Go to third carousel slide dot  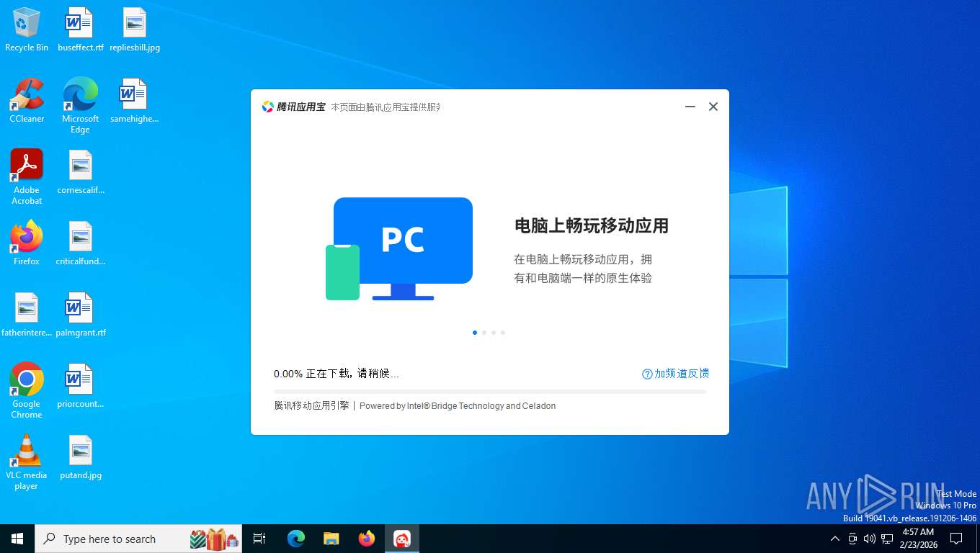pos(494,333)
